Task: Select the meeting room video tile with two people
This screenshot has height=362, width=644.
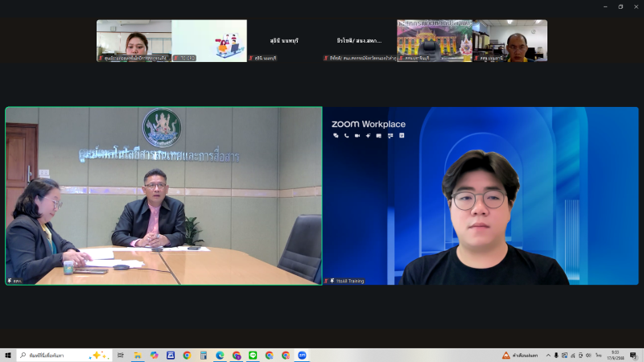Action: [163, 195]
